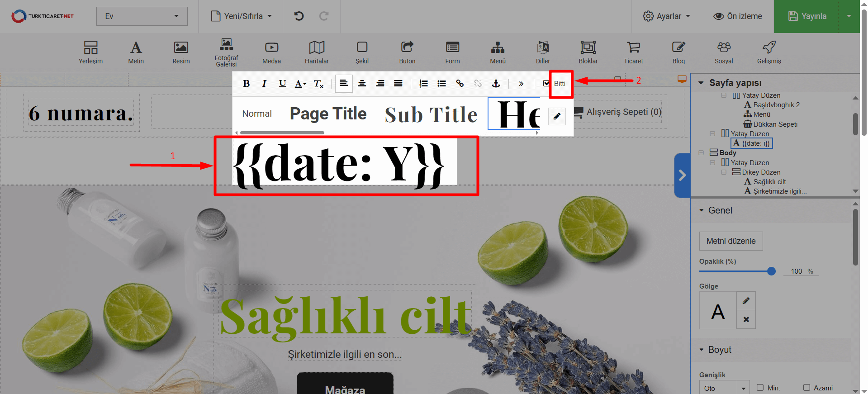868x394 pixels.
Task: Edit the Gölge shadow with pencil
Action: pyautogui.click(x=746, y=301)
